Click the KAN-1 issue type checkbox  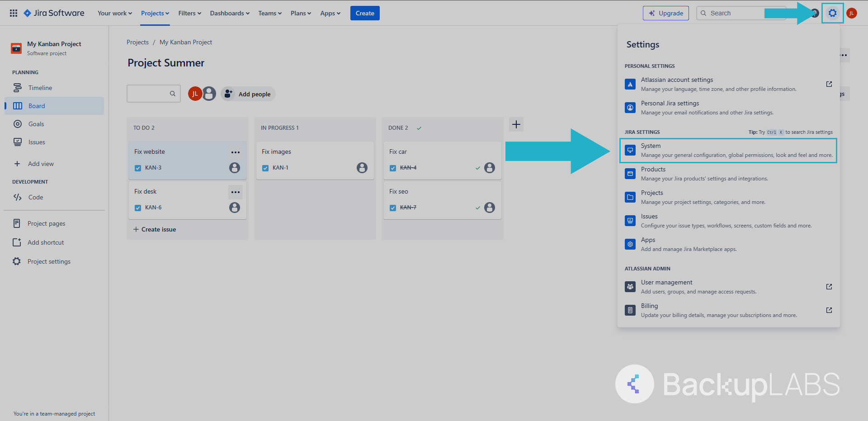tap(265, 168)
